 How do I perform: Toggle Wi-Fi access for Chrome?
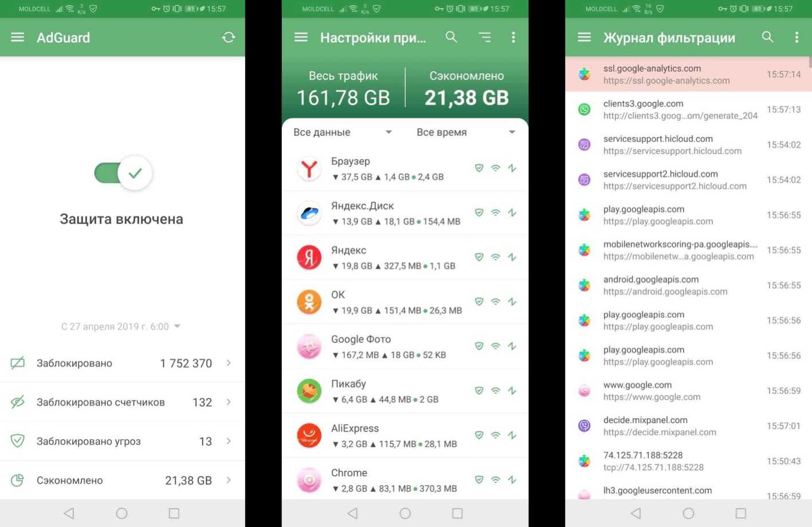coord(496,479)
